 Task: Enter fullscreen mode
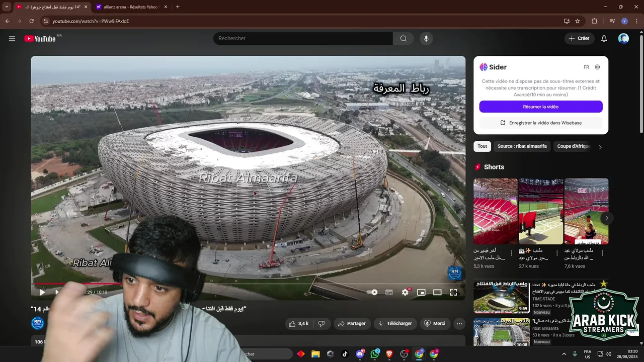pos(453,292)
